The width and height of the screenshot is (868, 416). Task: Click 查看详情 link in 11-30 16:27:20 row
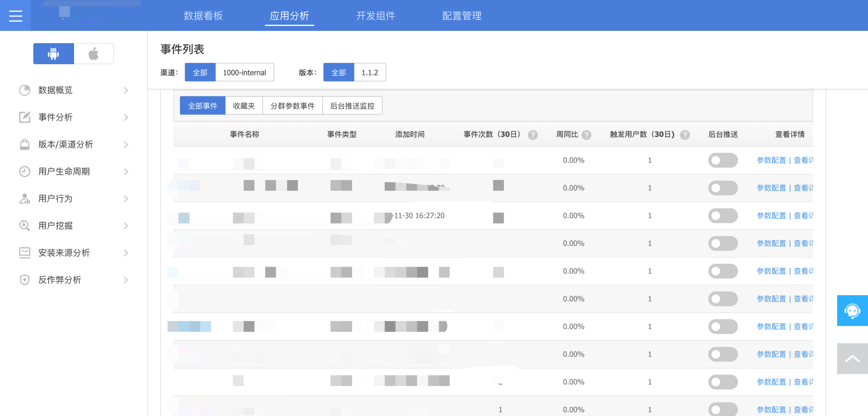804,215
